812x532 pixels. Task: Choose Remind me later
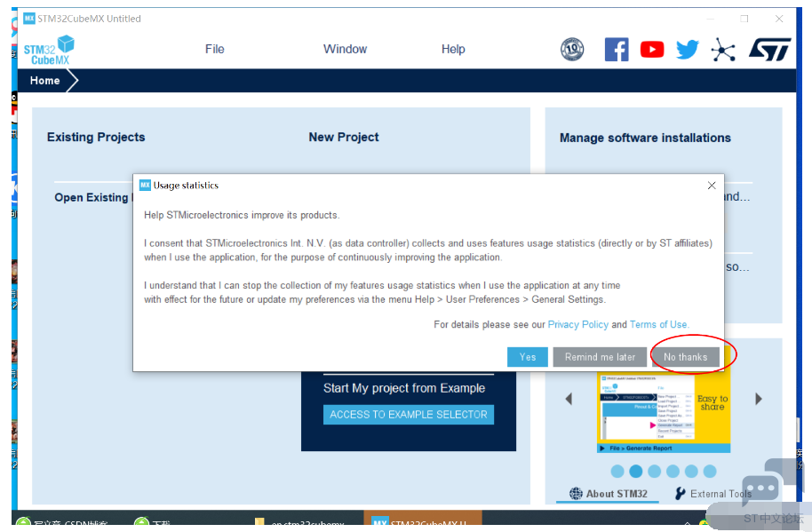[600, 357]
